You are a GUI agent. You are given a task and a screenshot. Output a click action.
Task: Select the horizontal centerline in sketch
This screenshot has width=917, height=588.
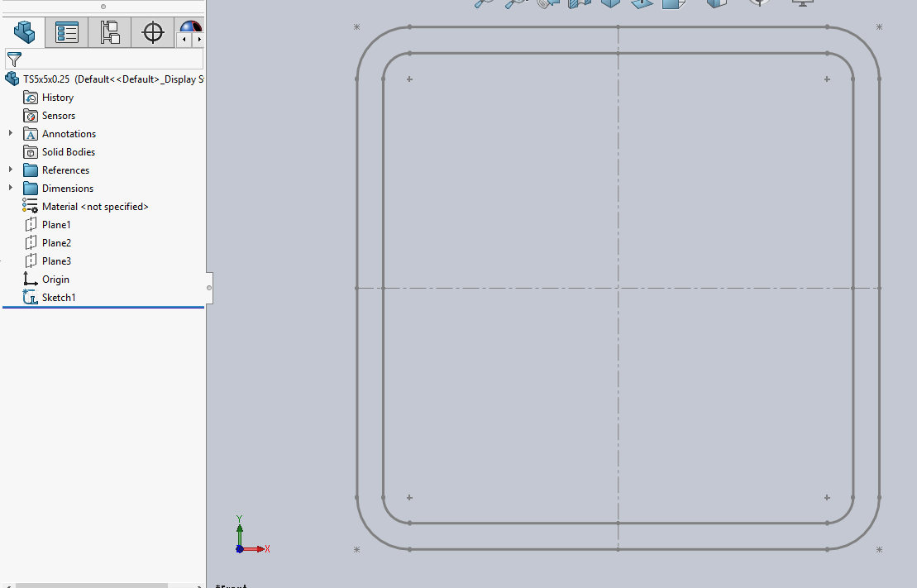point(618,288)
